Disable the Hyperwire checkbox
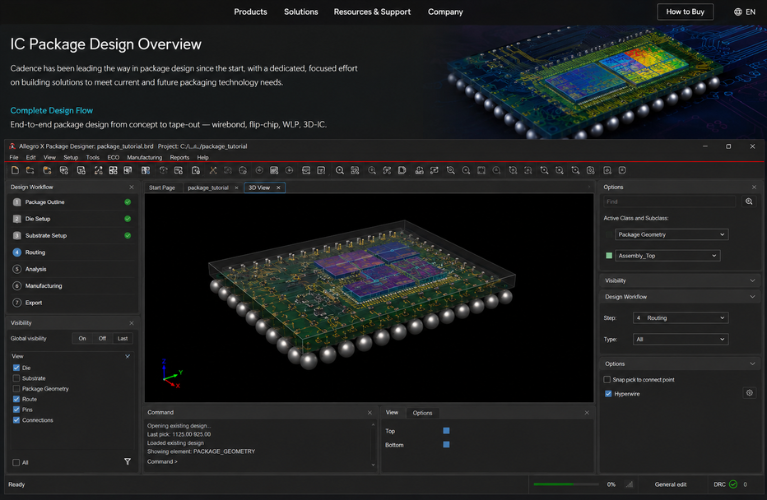 [608, 393]
